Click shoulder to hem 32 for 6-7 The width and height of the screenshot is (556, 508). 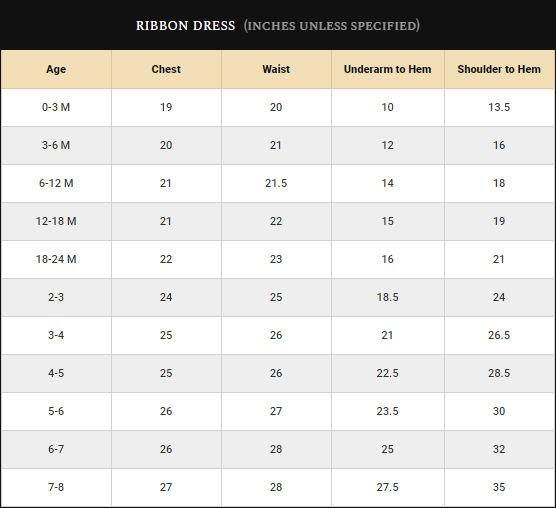coord(499,449)
